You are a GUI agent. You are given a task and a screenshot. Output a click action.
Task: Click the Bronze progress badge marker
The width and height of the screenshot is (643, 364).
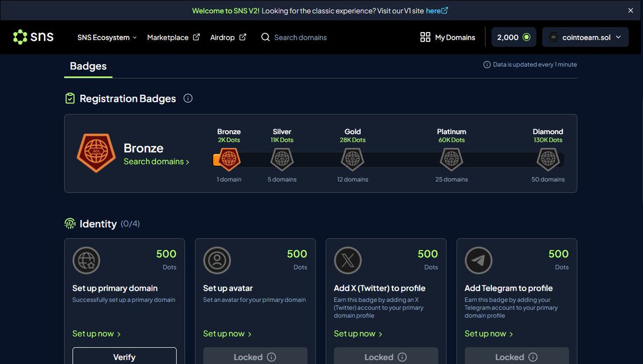[x=229, y=159]
